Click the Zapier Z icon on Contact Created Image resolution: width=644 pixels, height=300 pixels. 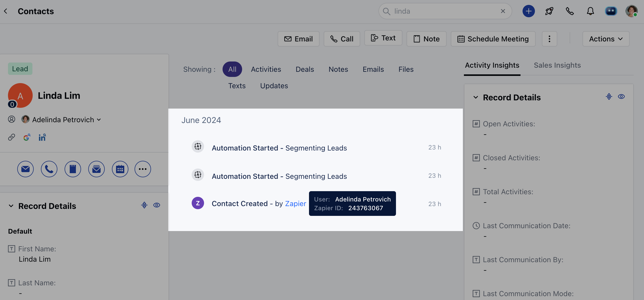click(x=198, y=203)
